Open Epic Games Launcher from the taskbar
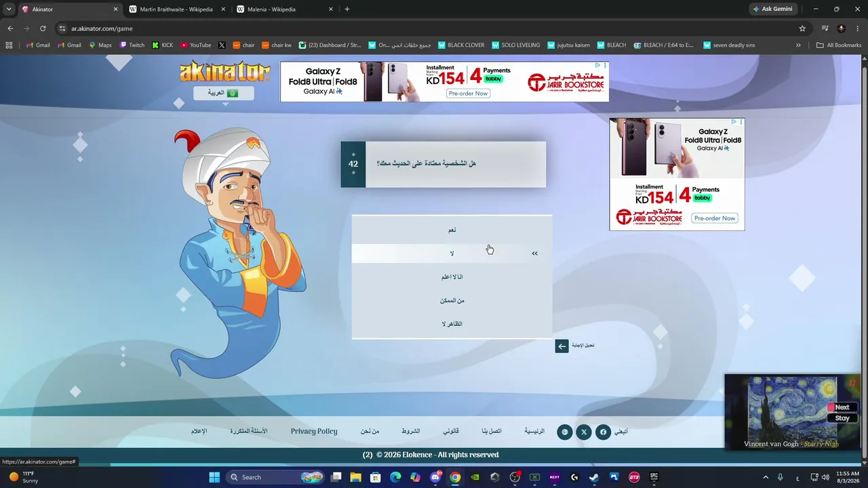The image size is (868, 488). coord(654,477)
